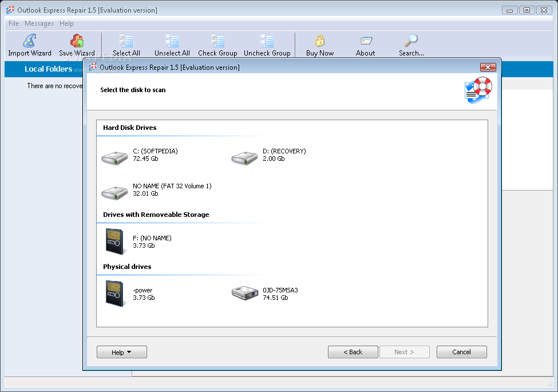Screen dimensions: 558x392
Task: Click the Select All toolbar icon
Action: coord(126,41)
